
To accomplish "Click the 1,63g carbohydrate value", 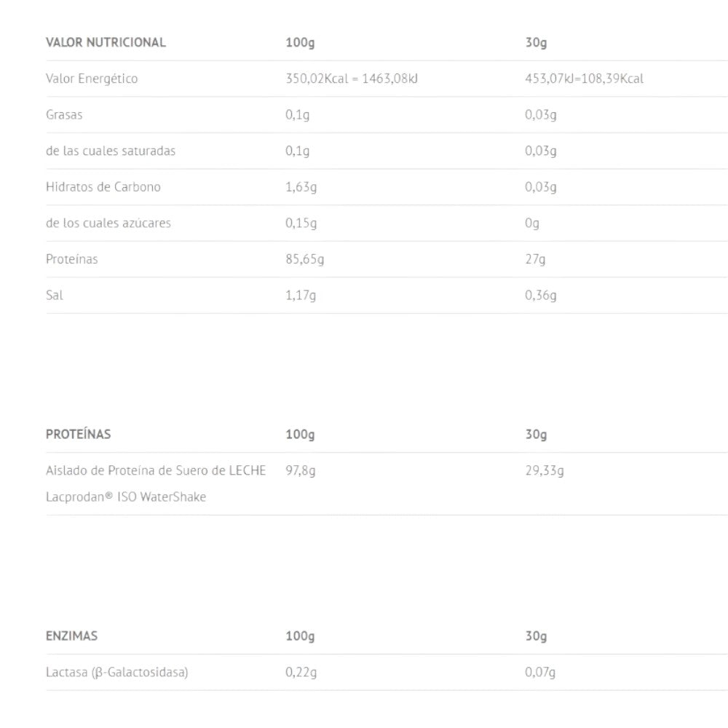I will (301, 187).
